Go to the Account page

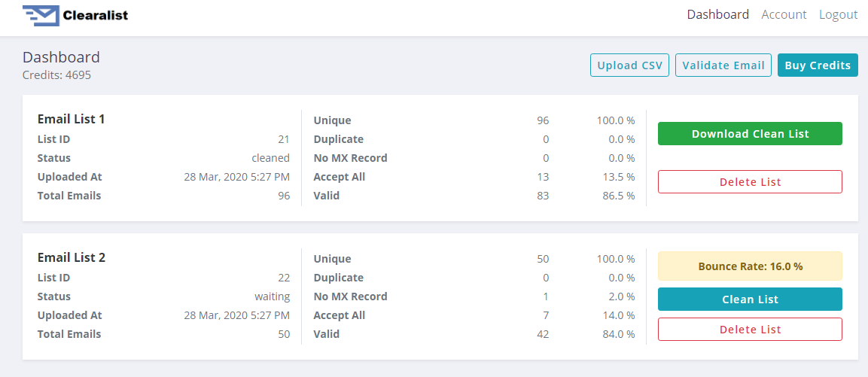[784, 14]
